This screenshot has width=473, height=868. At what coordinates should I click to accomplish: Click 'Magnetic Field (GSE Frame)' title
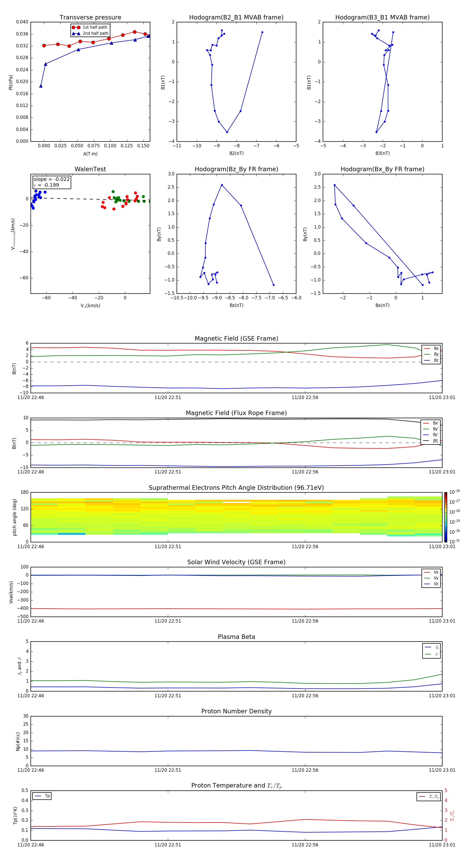[x=236, y=339]
